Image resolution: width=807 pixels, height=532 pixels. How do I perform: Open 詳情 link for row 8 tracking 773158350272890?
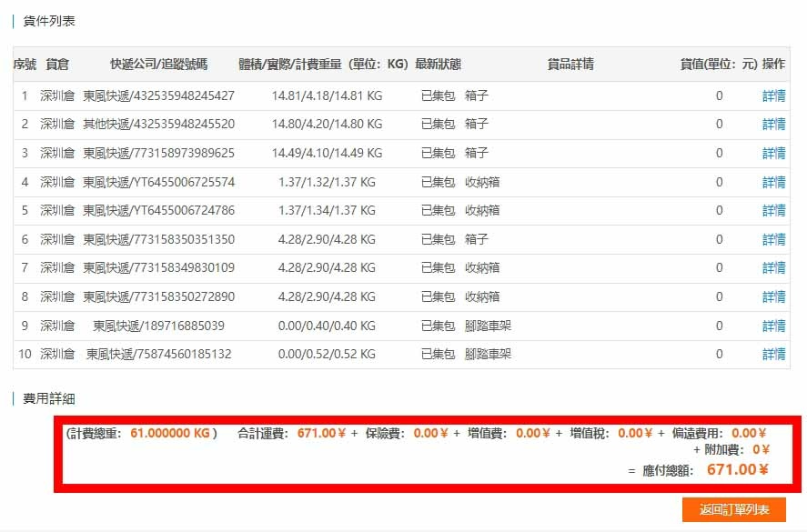point(773,296)
